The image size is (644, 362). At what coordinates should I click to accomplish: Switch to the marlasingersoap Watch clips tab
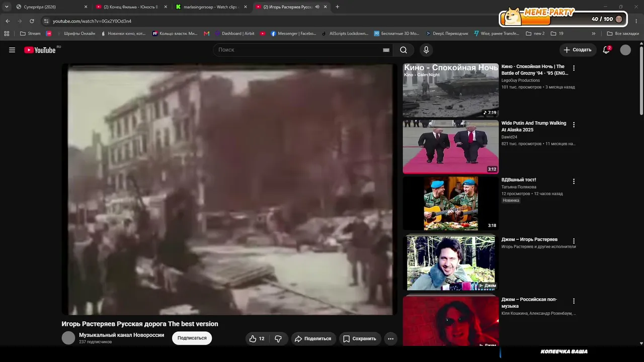coord(210,7)
